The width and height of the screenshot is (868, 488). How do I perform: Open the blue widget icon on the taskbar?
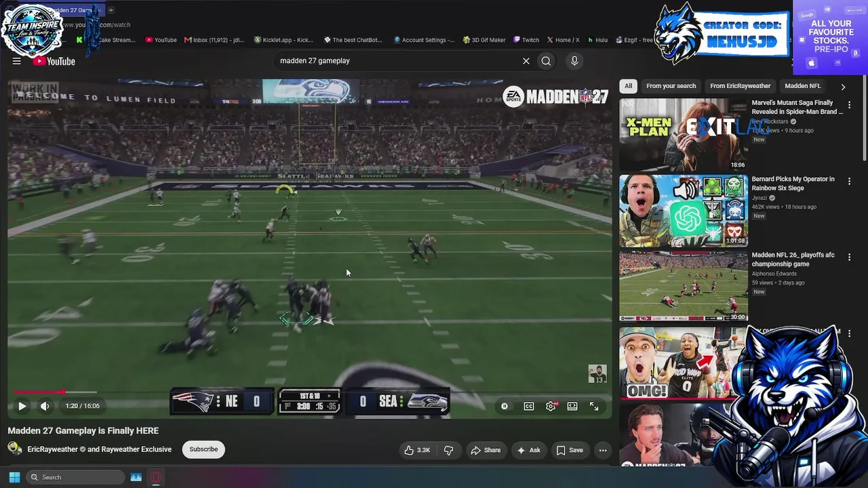pos(136,477)
